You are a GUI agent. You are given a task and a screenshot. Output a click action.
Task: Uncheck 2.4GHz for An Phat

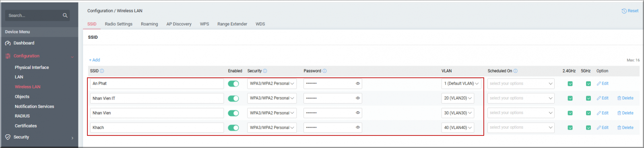(570, 83)
